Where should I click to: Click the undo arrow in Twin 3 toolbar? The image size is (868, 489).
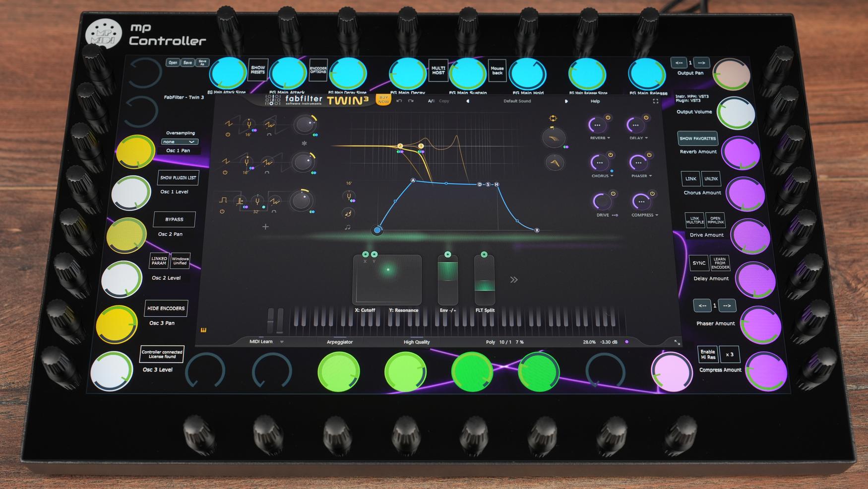(399, 101)
